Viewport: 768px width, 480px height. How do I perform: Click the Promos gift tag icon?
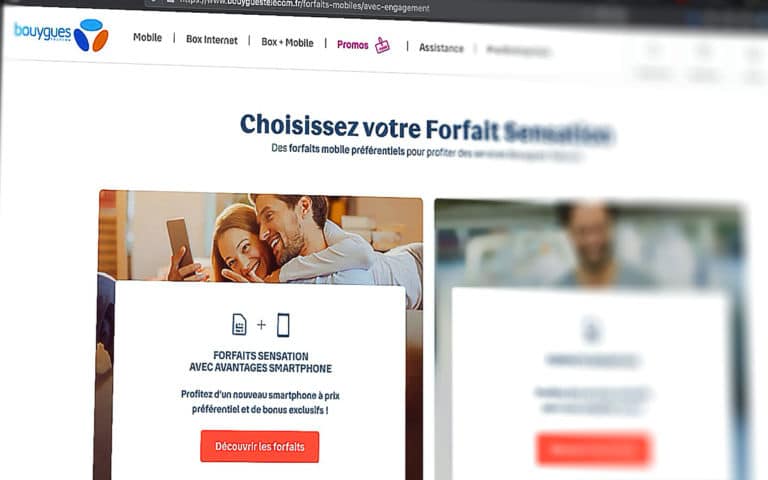(382, 45)
